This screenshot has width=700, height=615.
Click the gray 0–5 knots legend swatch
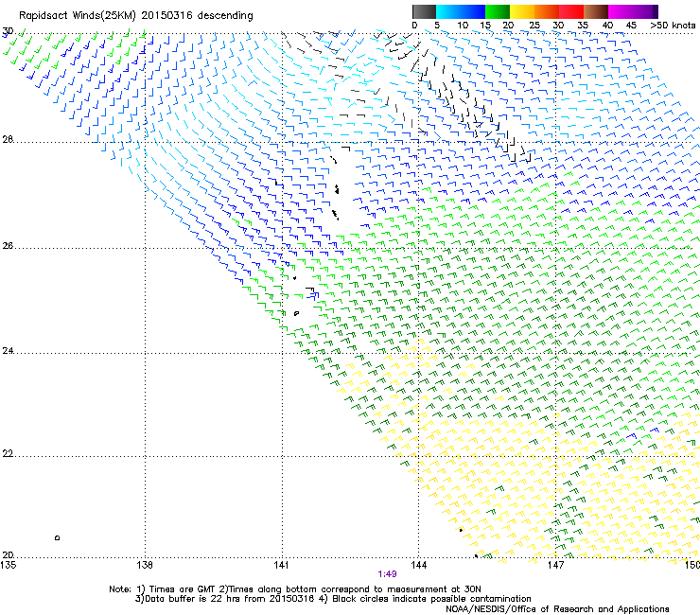(x=424, y=11)
